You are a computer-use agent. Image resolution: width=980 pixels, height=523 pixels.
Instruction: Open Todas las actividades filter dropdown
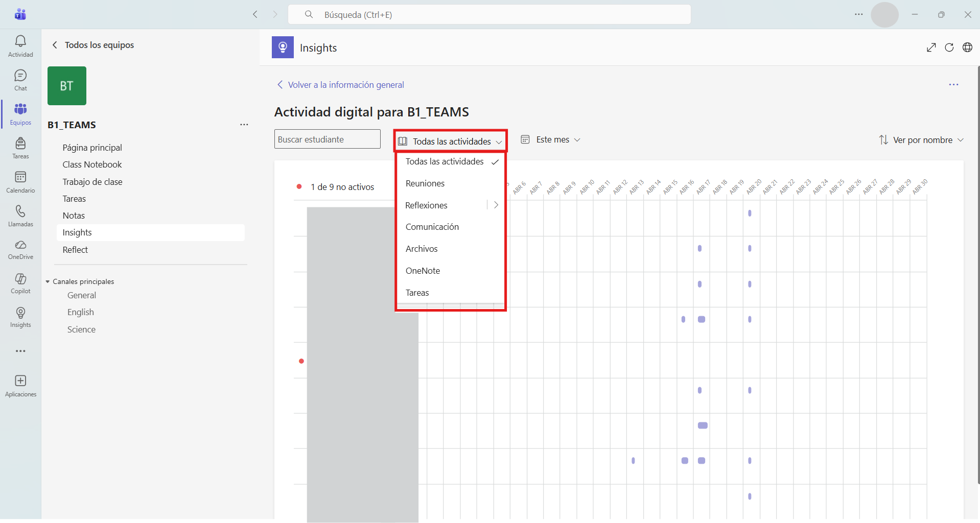pos(450,141)
